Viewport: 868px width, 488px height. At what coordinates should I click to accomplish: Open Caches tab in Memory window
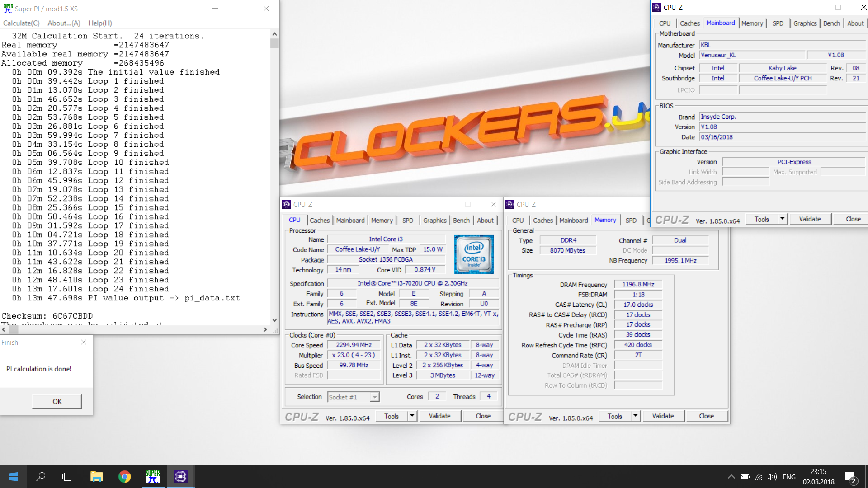543,220
